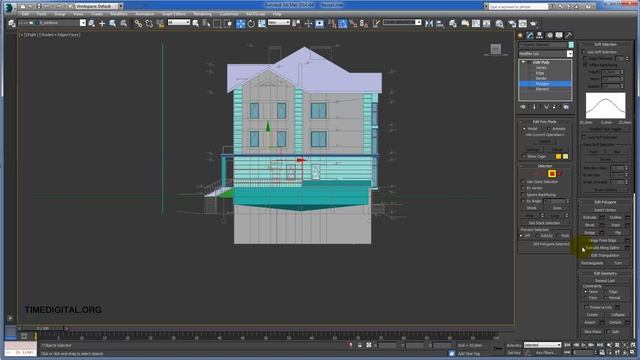This screenshot has height=360, width=640.
Task: Activate the Select and Move tool
Action: tap(240, 24)
